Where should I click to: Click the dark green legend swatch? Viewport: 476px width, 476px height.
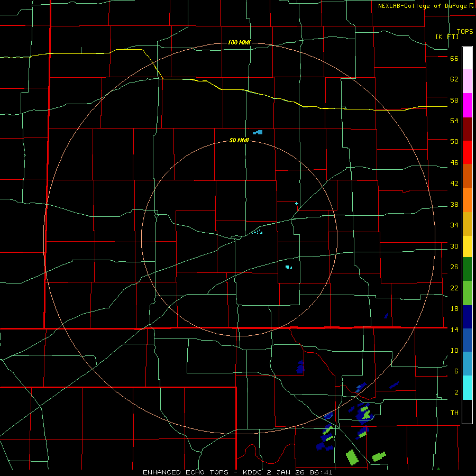coord(467,269)
